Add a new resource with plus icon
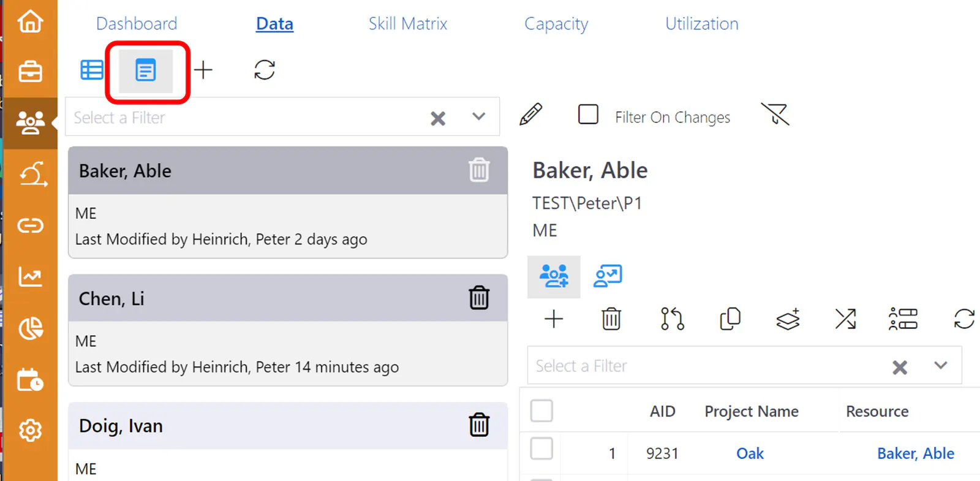Image resolution: width=980 pixels, height=481 pixels. click(x=203, y=70)
